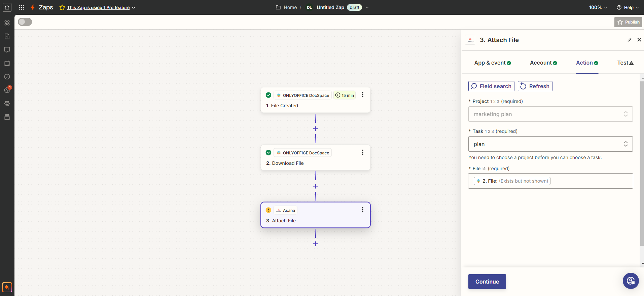Open the sidebar versions stack icon
This screenshot has height=296, width=644.
[7, 117]
